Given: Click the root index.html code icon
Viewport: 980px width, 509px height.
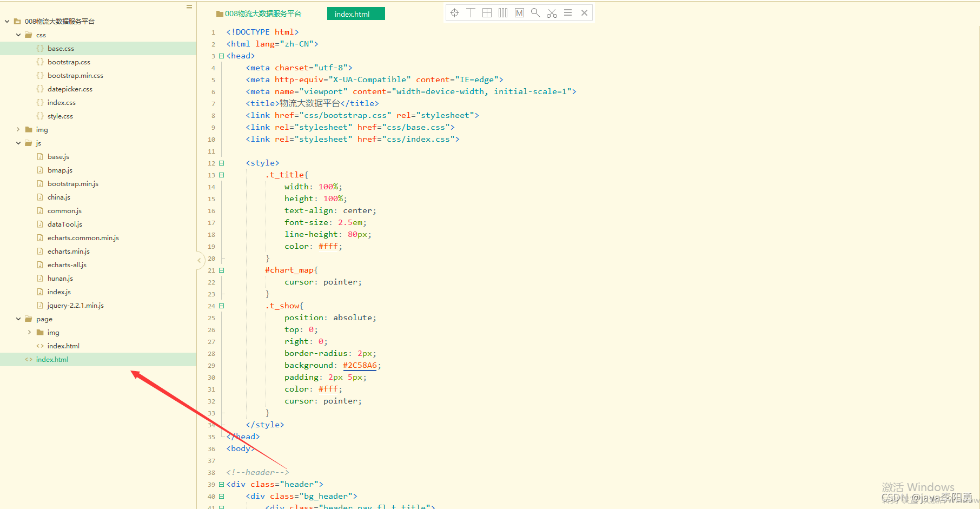Looking at the screenshot, I should pyautogui.click(x=29, y=360).
